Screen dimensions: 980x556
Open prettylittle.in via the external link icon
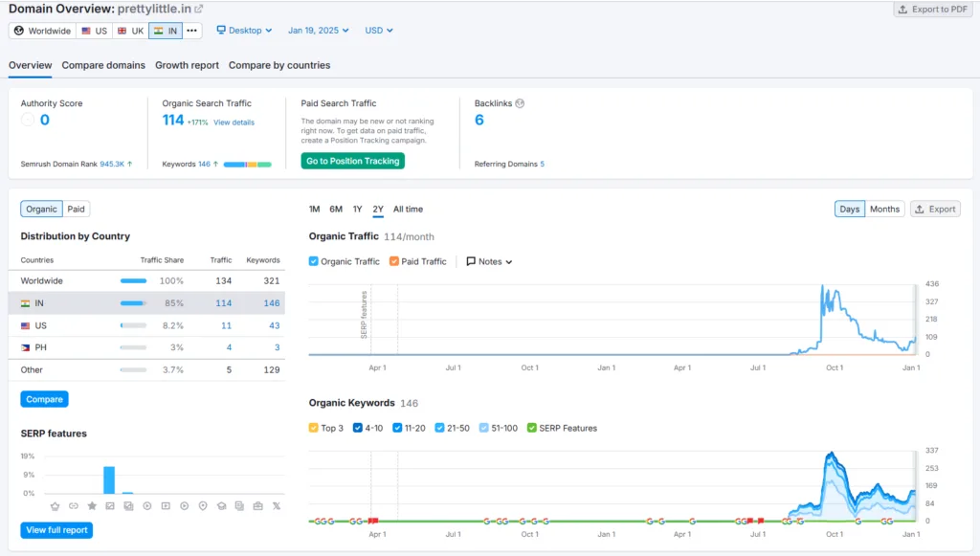tap(199, 9)
